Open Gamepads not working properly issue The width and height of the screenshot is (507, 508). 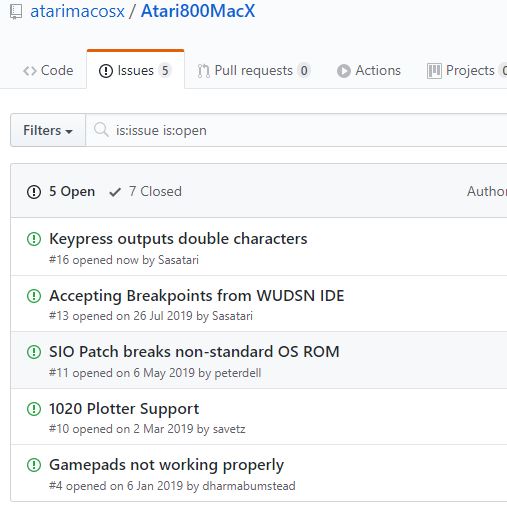tap(166, 465)
